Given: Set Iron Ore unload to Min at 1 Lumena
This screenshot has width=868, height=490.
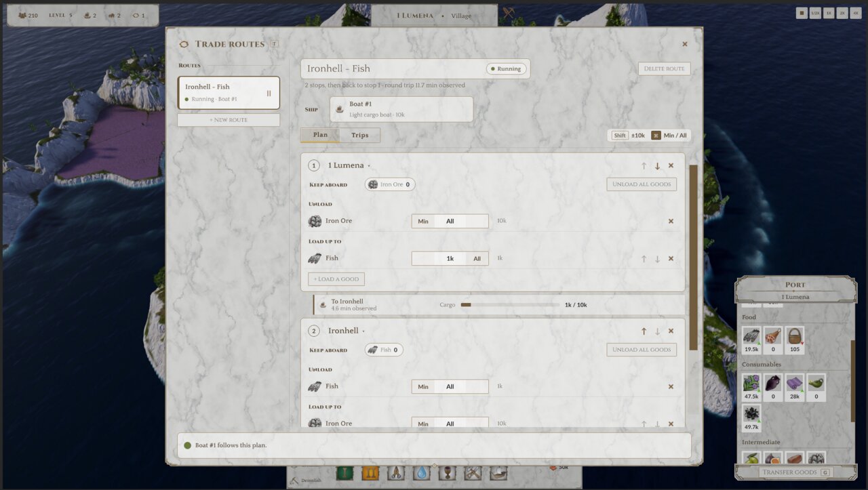Looking at the screenshot, I should [423, 222].
